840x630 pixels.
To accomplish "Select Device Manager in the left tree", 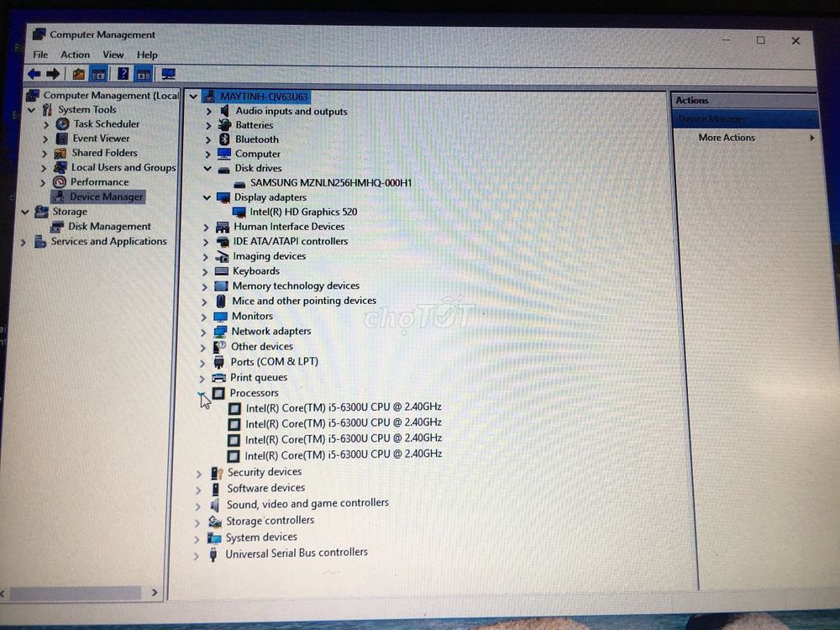I will [x=106, y=197].
